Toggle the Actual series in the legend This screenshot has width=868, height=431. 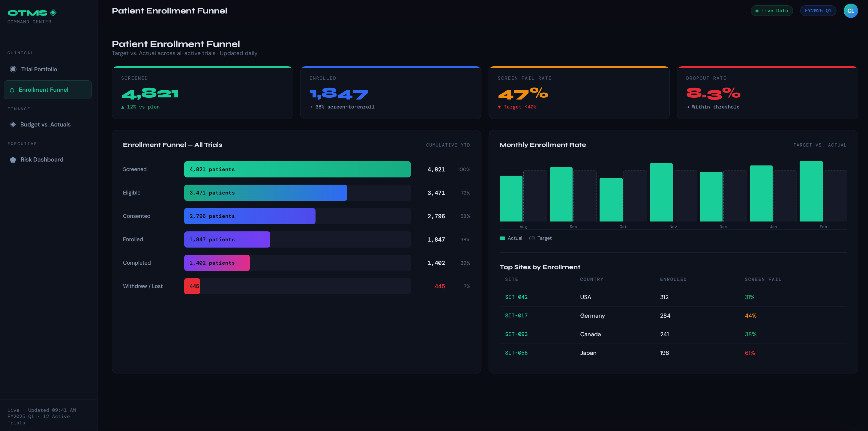(511, 238)
